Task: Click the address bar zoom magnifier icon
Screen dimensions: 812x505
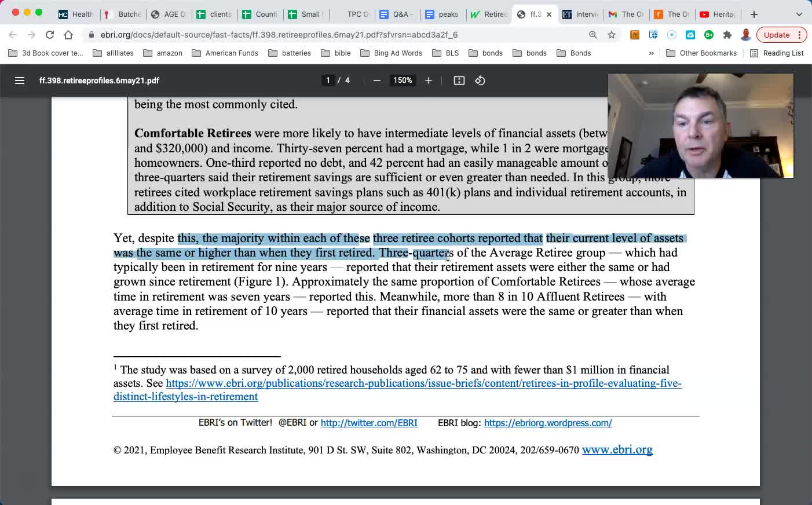Action: pos(593,35)
